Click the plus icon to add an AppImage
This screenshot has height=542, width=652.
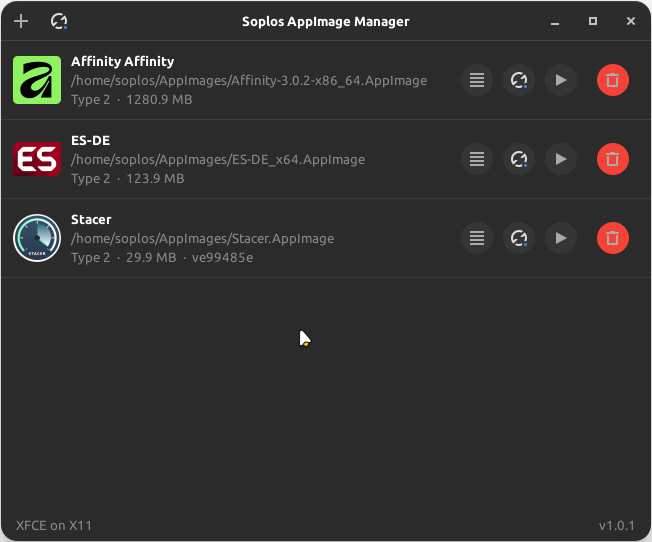(x=21, y=21)
